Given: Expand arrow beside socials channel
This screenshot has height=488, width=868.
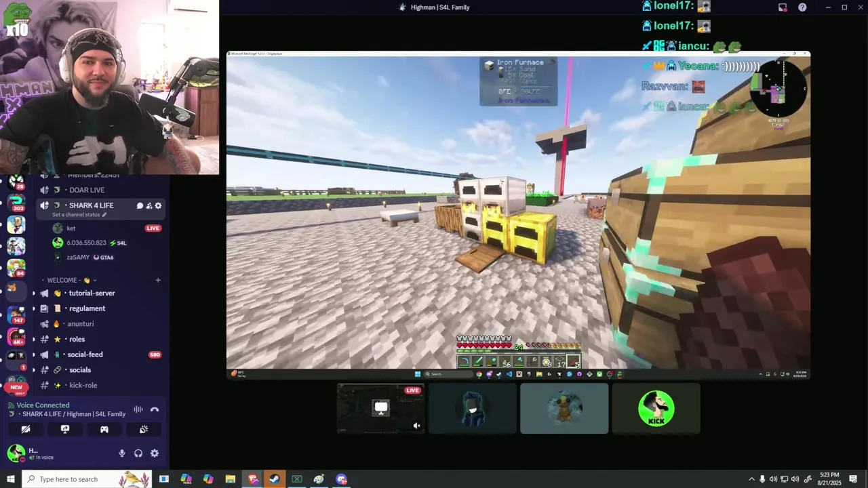Looking at the screenshot, I should point(33,370).
